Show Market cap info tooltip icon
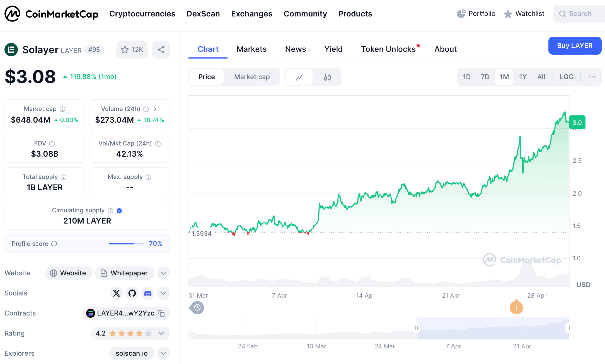605x364 pixels. [63, 109]
